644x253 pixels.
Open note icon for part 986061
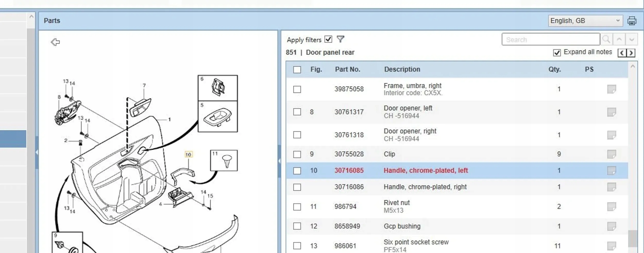pos(611,246)
